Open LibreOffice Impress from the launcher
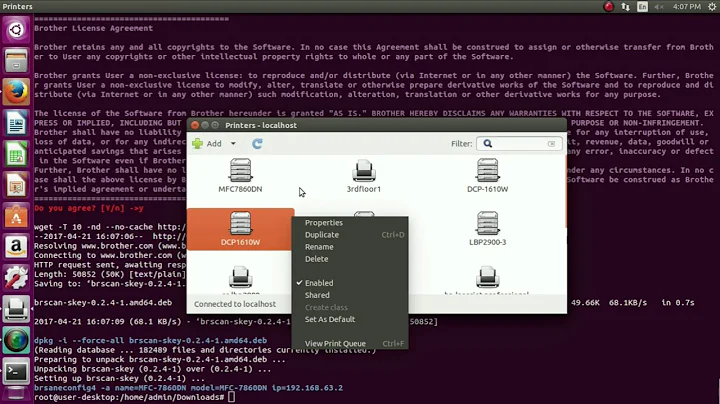The width and height of the screenshot is (720, 404). pyautogui.click(x=16, y=185)
